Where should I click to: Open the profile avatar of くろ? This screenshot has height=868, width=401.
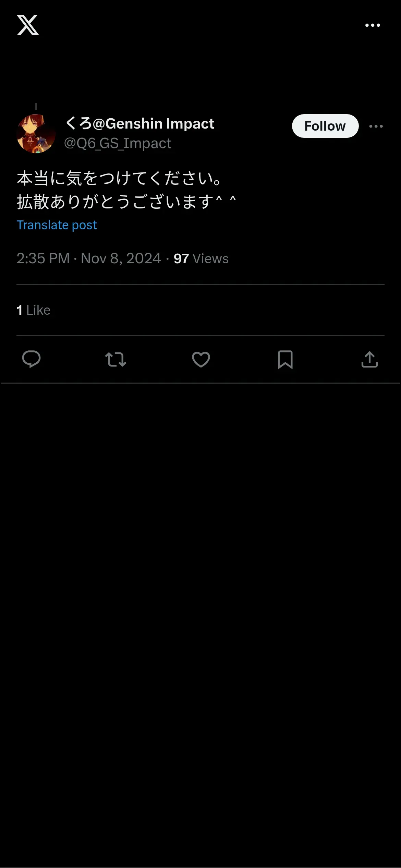tap(36, 134)
